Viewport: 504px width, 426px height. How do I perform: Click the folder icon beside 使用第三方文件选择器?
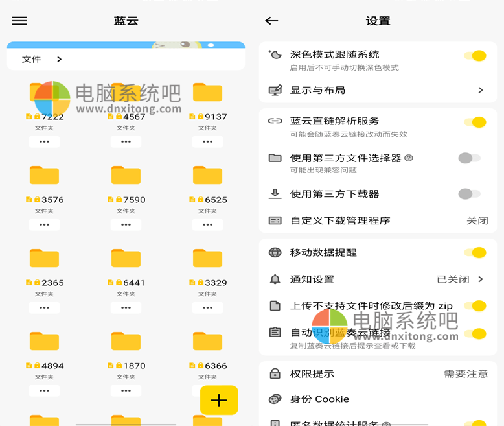click(275, 158)
